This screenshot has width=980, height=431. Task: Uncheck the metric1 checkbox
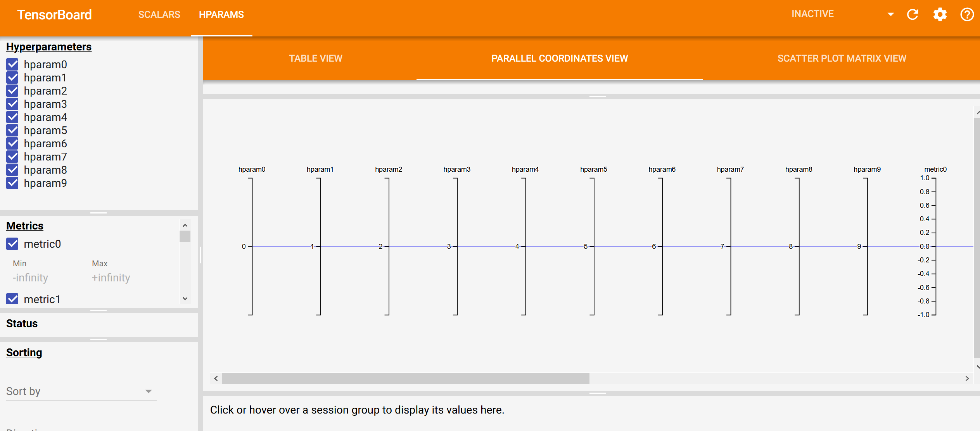(x=12, y=299)
